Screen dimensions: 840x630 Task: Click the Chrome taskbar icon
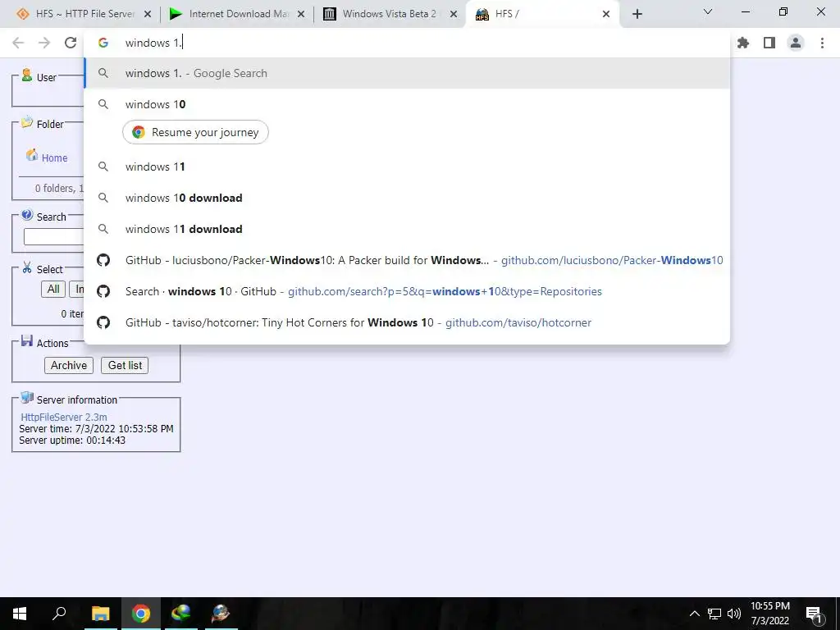pos(141,614)
